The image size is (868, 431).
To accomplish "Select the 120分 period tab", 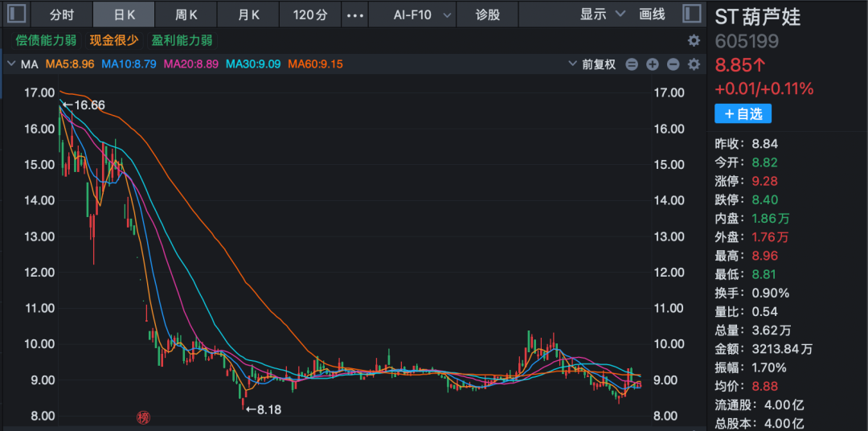I will [310, 15].
